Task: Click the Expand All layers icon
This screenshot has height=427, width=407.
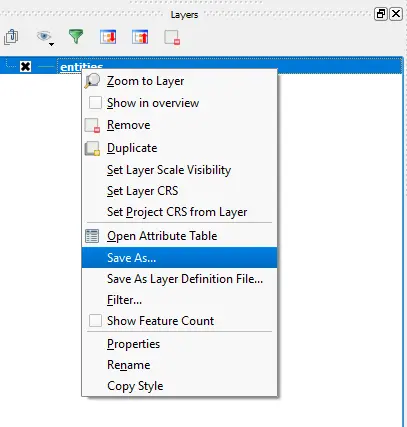Action: [x=108, y=37]
